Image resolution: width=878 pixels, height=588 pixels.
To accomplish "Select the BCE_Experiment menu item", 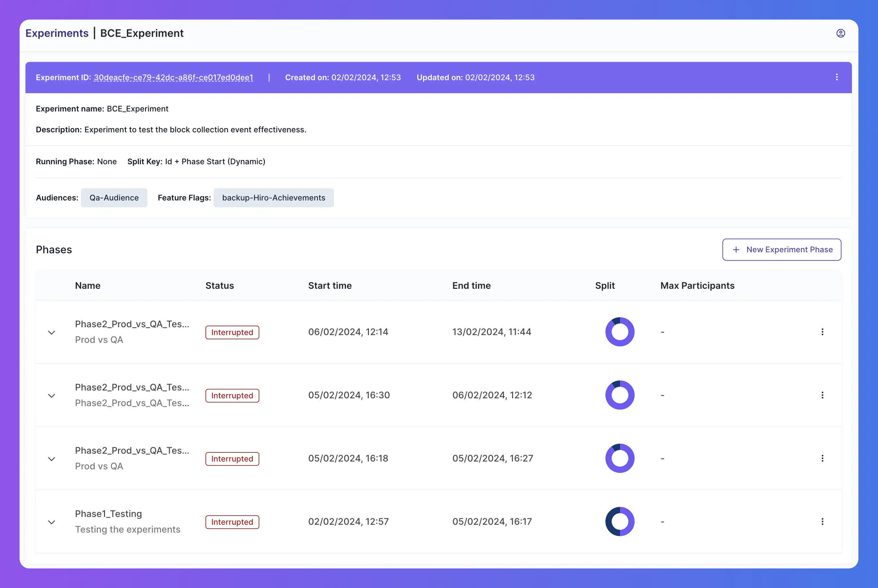I will pos(142,33).
